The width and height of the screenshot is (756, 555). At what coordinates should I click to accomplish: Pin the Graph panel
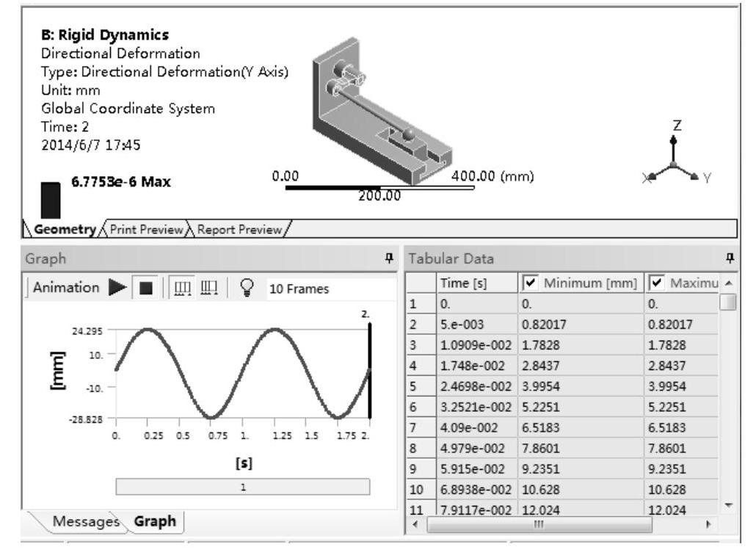[x=390, y=259]
